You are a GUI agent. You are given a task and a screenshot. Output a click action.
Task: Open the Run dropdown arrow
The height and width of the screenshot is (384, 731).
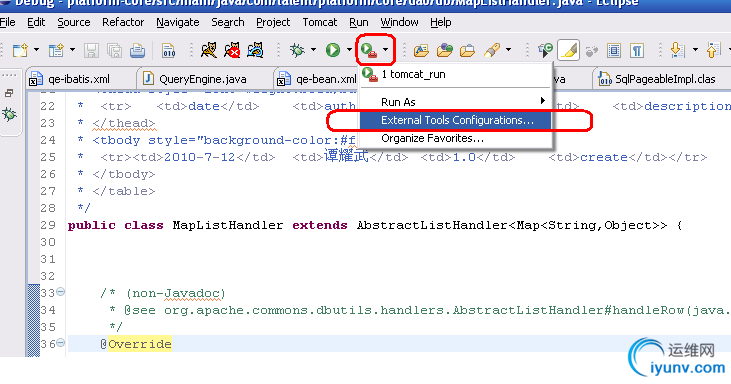tap(349, 49)
